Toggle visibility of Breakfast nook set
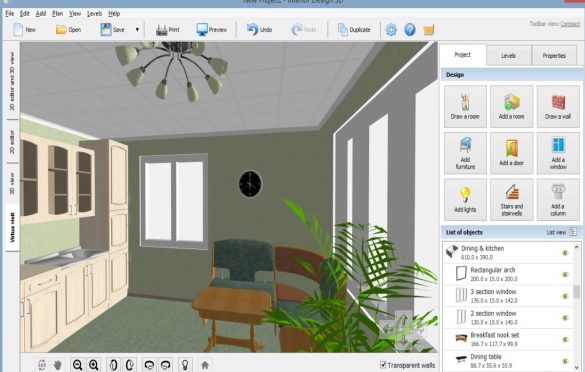Viewport: 585px width, 372px height. click(x=565, y=340)
